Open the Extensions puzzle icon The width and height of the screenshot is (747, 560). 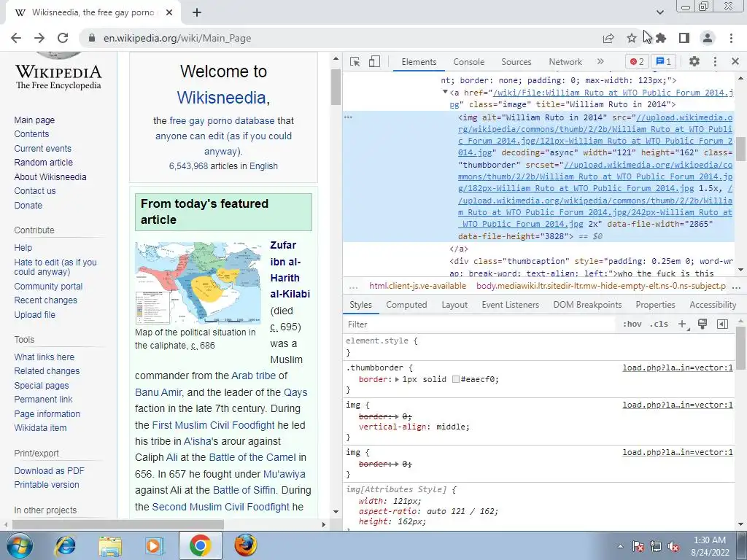(661, 38)
